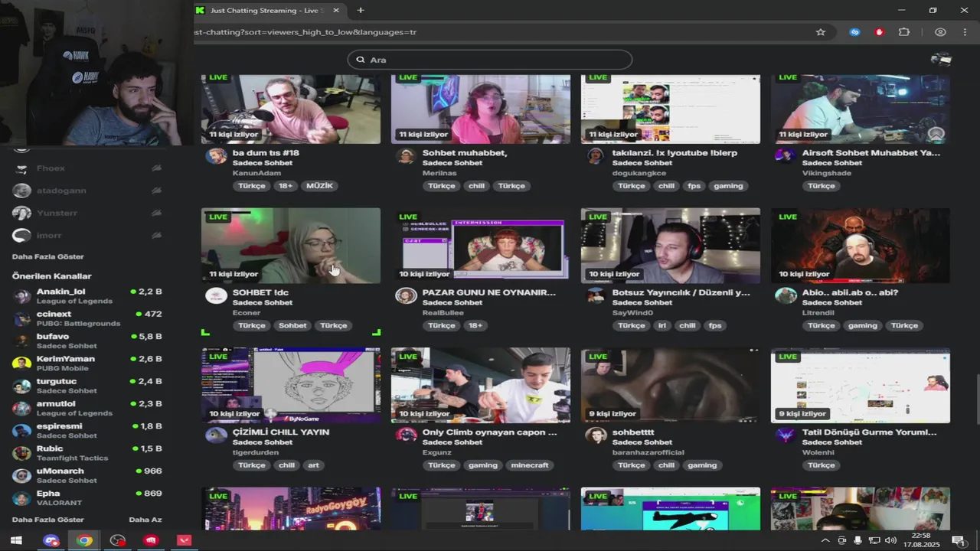The width and height of the screenshot is (980, 551).
Task: Select the Just Chatting Streaming tab
Action: (x=268, y=10)
